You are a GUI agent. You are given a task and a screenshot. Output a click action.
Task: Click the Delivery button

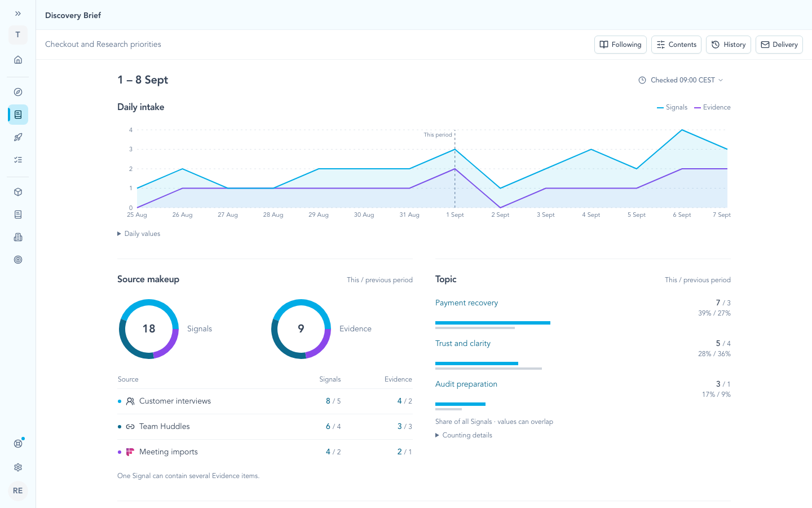pyautogui.click(x=779, y=45)
